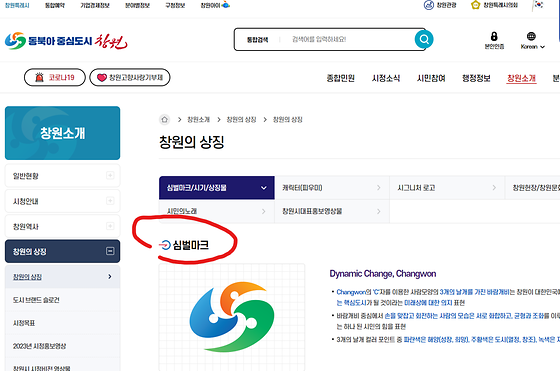Collapse 창원의 상징 with the minus icon

[110, 251]
